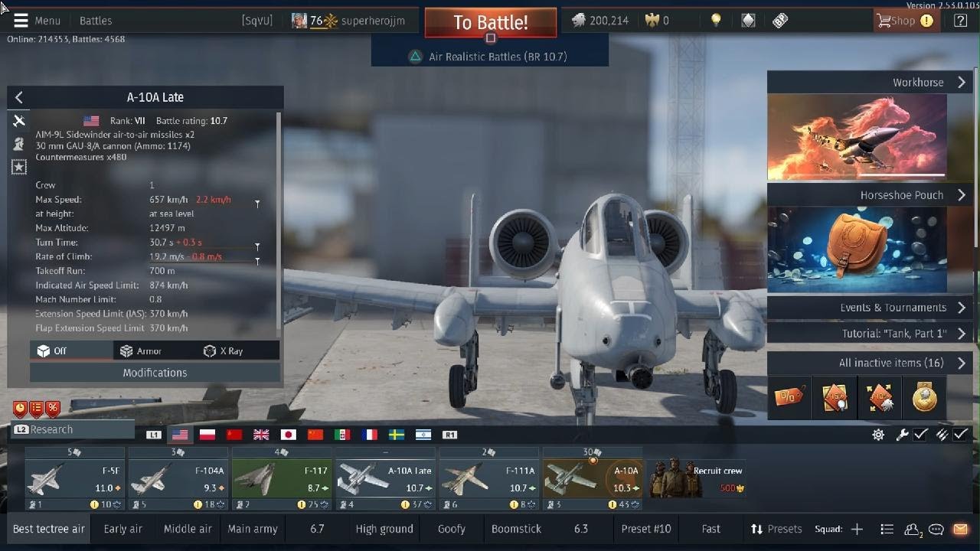Select the Italy flag nation tab
The height and width of the screenshot is (551, 980).
tap(342, 435)
